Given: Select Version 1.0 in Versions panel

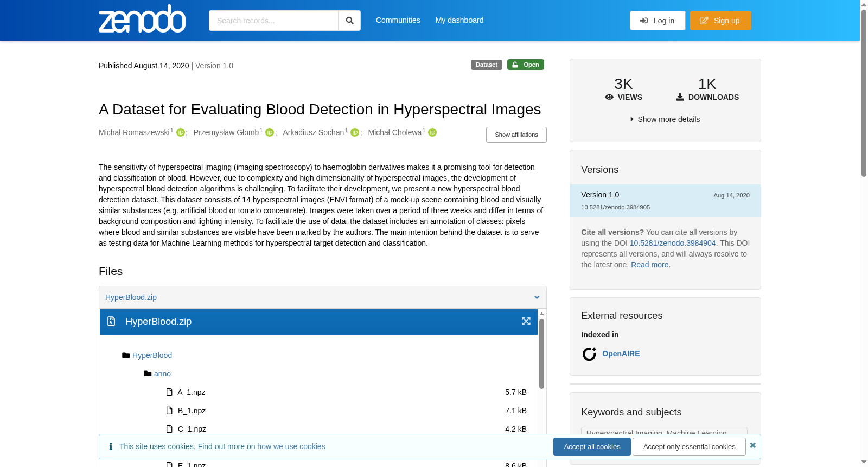Looking at the screenshot, I should point(665,201).
